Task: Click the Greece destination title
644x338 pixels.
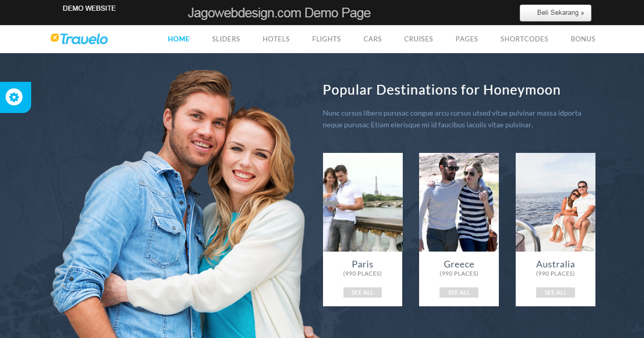Action: (459, 264)
